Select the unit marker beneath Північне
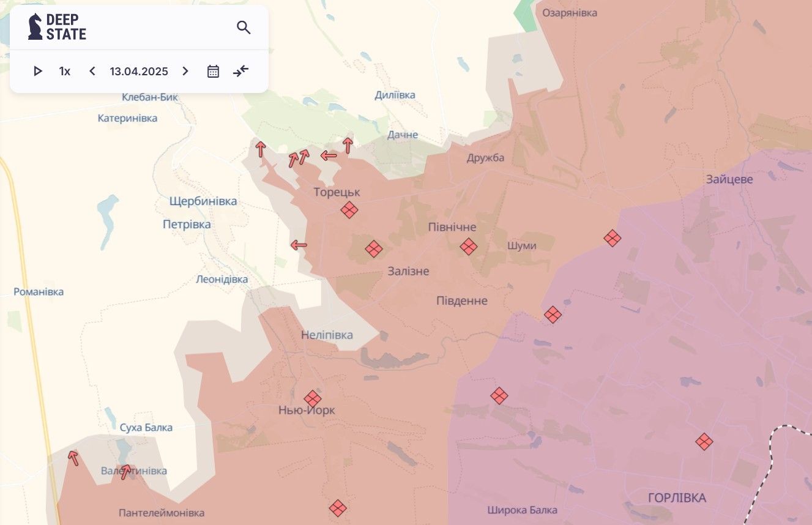Screen dimensions: 812x525 pos(469,247)
